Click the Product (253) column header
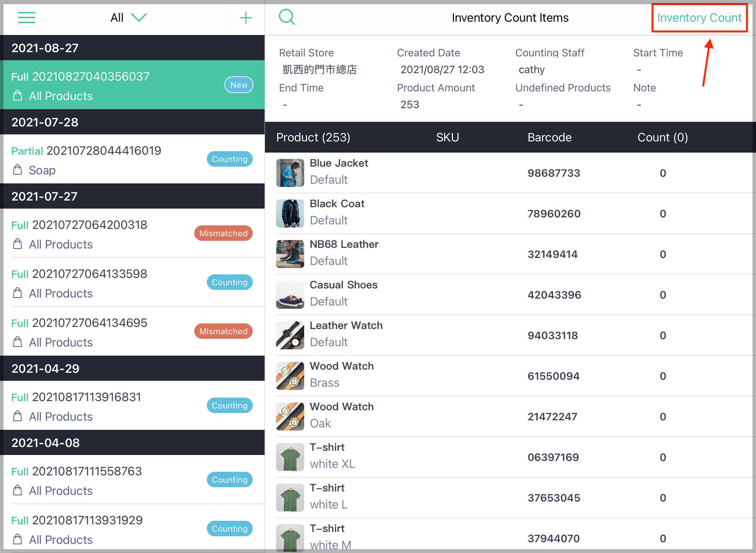 point(313,137)
